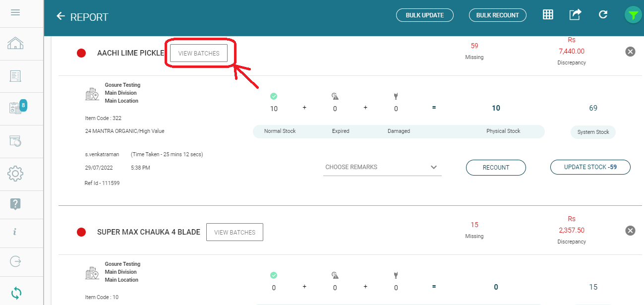Viewport: 644px width, 305px height.
Task: Click the damaged icon for AACHI LIME PICKLE
Action: (396, 96)
